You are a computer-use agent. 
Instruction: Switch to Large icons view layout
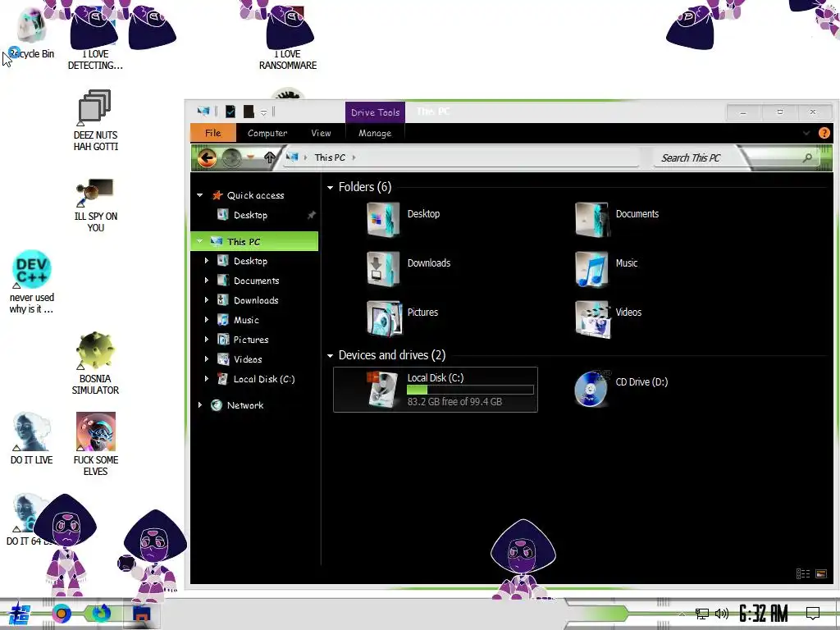coord(820,573)
